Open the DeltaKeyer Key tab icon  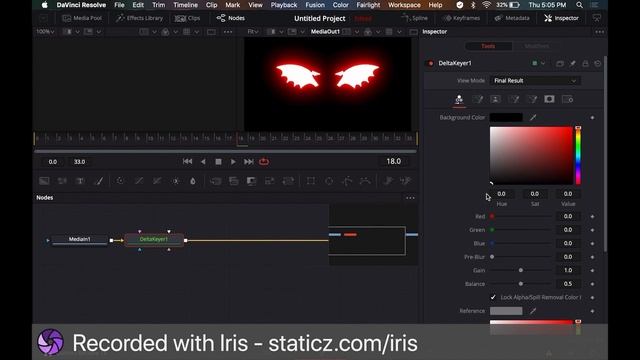pyautogui.click(x=459, y=99)
